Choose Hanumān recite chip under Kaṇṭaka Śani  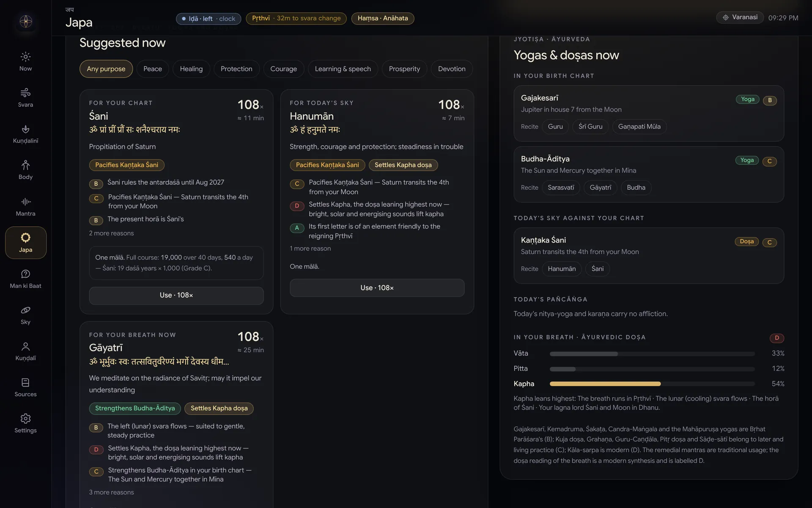562,269
